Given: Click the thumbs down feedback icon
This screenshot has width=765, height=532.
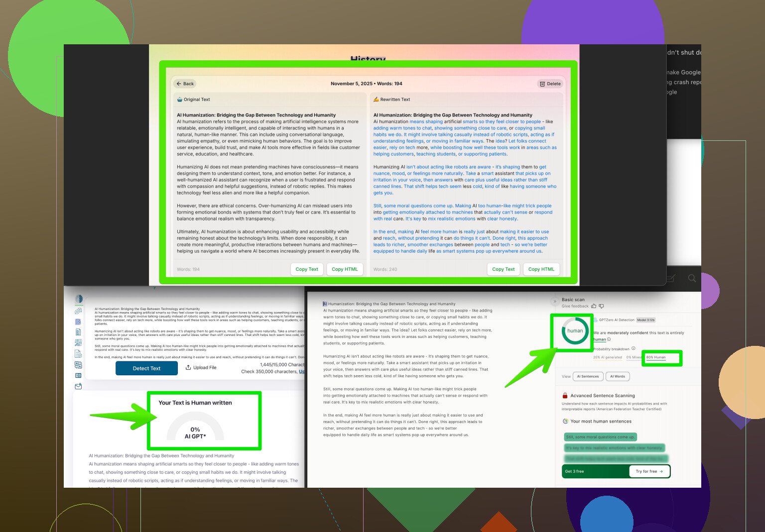Looking at the screenshot, I should [601, 306].
